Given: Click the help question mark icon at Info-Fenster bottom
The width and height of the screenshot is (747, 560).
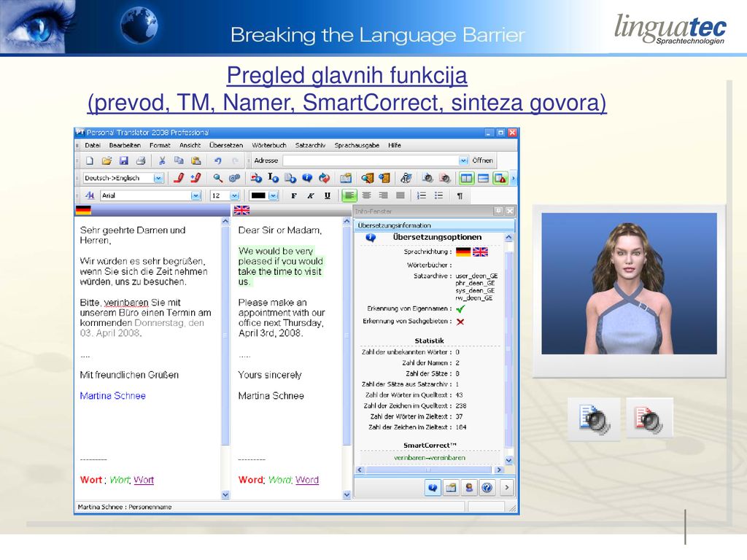Looking at the screenshot, I should (x=487, y=487).
